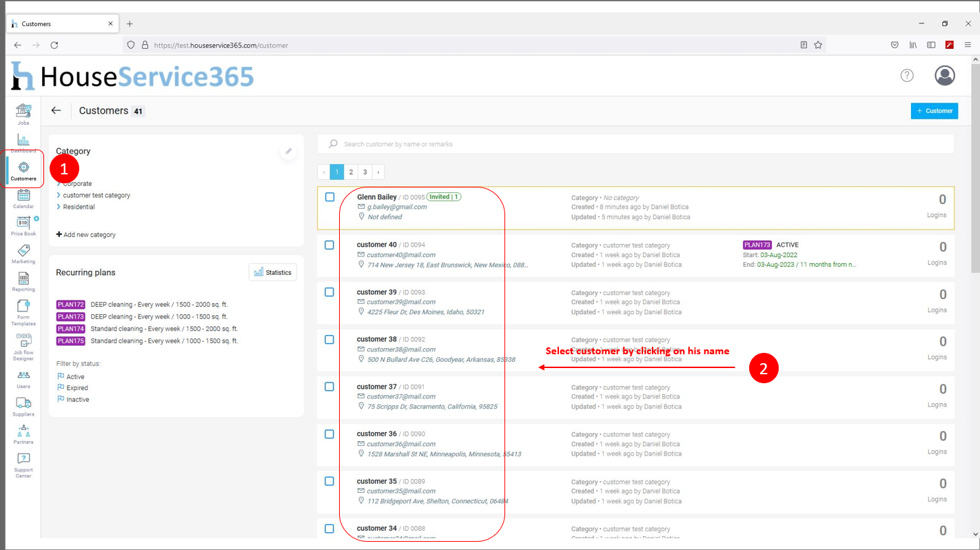Click the pencil edit icon in Category panel

[x=289, y=151]
